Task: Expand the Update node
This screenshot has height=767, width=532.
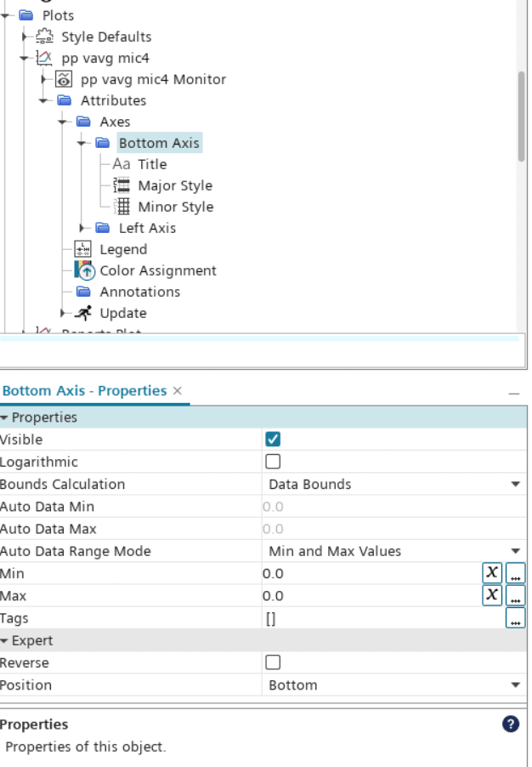Action: [x=63, y=313]
